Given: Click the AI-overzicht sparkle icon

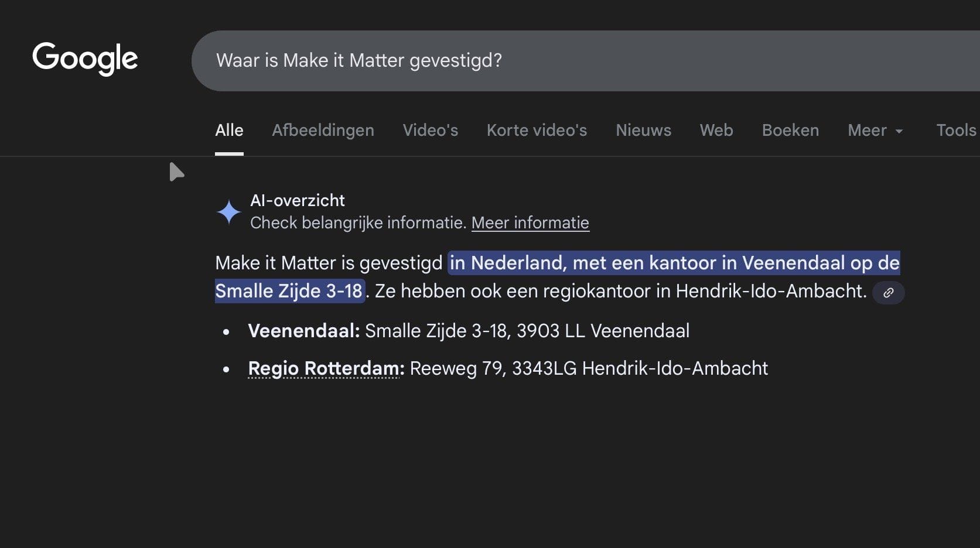Looking at the screenshot, I should tap(229, 211).
